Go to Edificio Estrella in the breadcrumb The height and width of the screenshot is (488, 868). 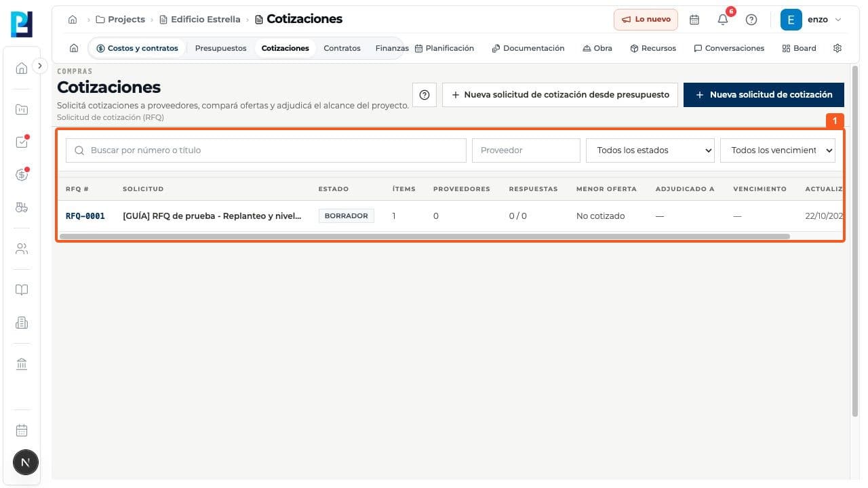click(x=199, y=20)
